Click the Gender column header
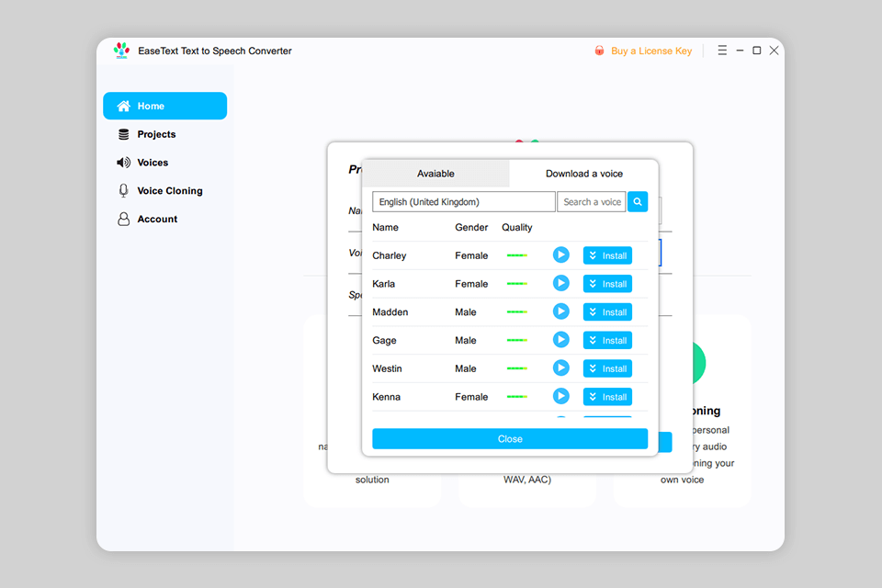 [x=471, y=227]
